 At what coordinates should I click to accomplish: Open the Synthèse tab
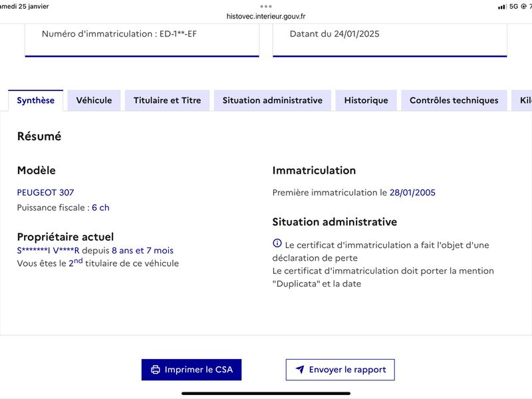36,100
